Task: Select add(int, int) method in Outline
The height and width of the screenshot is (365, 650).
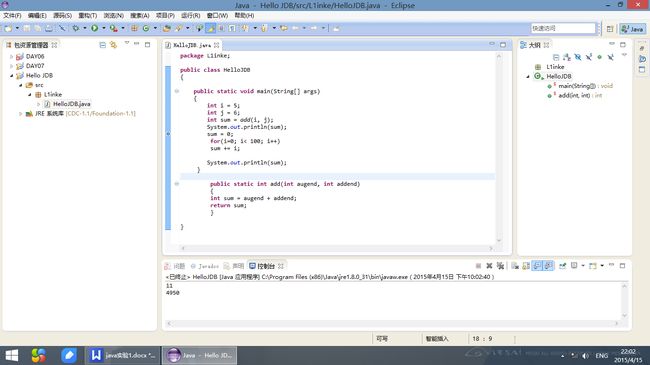Action: click(575, 95)
